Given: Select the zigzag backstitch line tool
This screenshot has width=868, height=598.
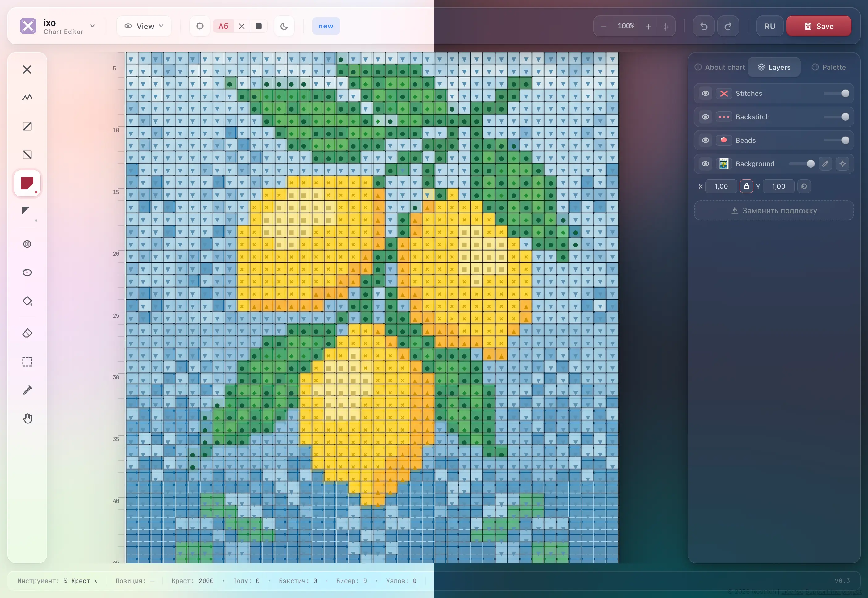Looking at the screenshot, I should tap(27, 98).
